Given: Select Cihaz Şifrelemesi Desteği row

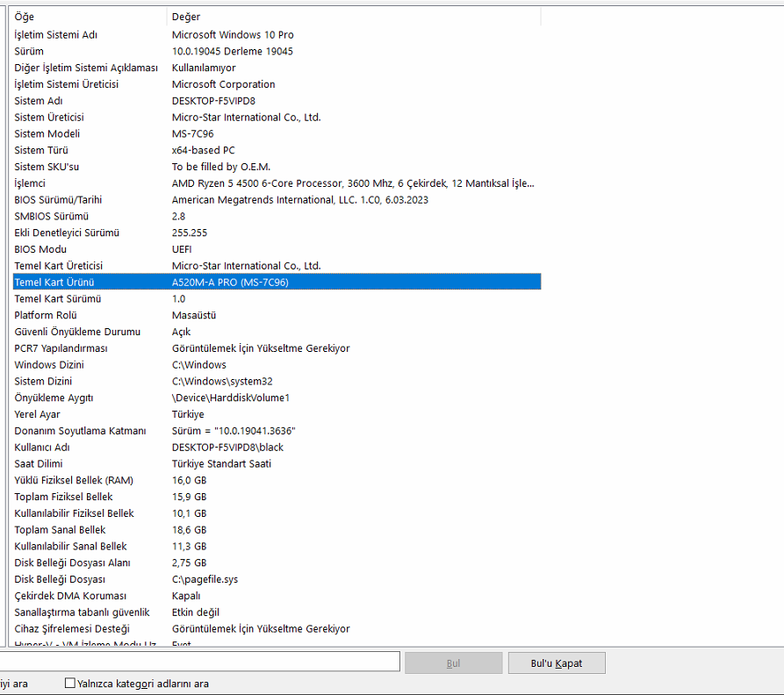Looking at the screenshot, I should coord(277,628).
